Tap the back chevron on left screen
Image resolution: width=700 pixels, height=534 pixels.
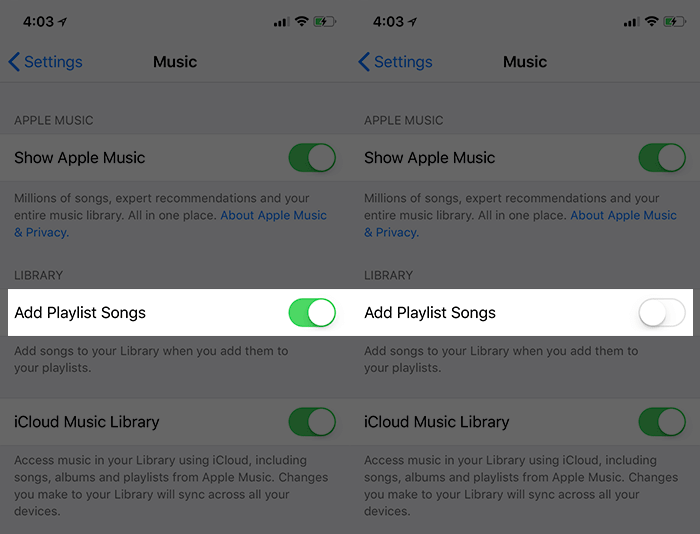pyautogui.click(x=14, y=62)
